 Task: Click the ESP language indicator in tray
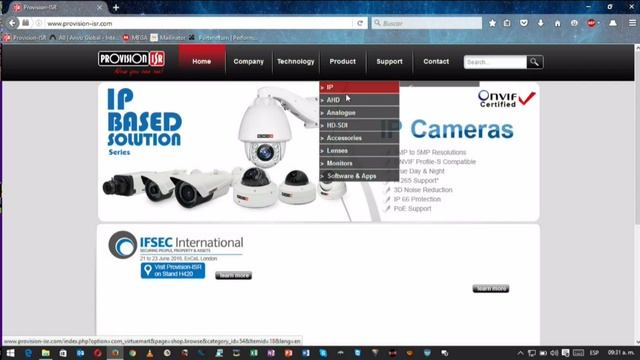click(x=594, y=353)
